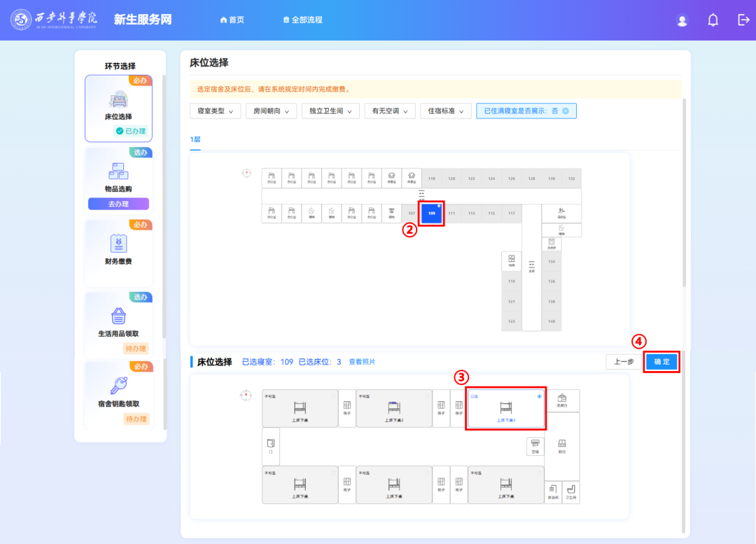The width and height of the screenshot is (756, 544).
Task: Expand the 寝室类型 dropdown
Action: [216, 111]
